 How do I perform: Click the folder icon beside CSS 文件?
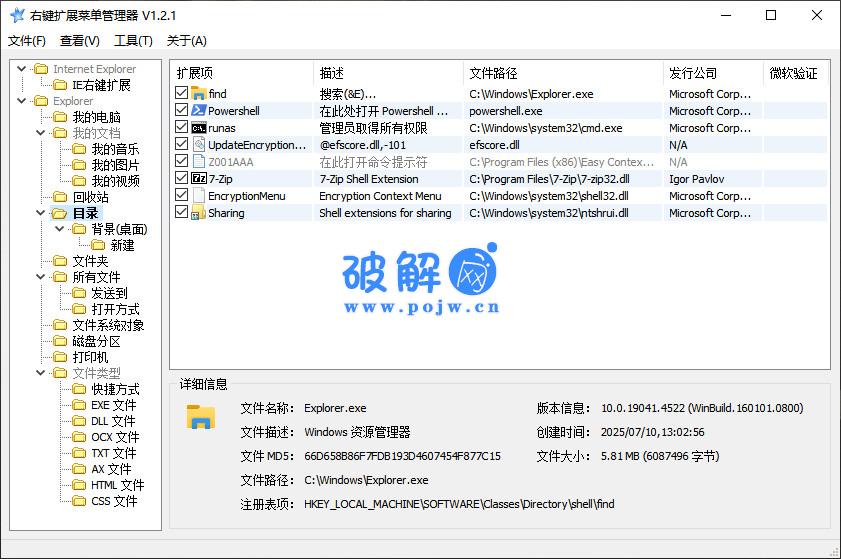coord(79,501)
